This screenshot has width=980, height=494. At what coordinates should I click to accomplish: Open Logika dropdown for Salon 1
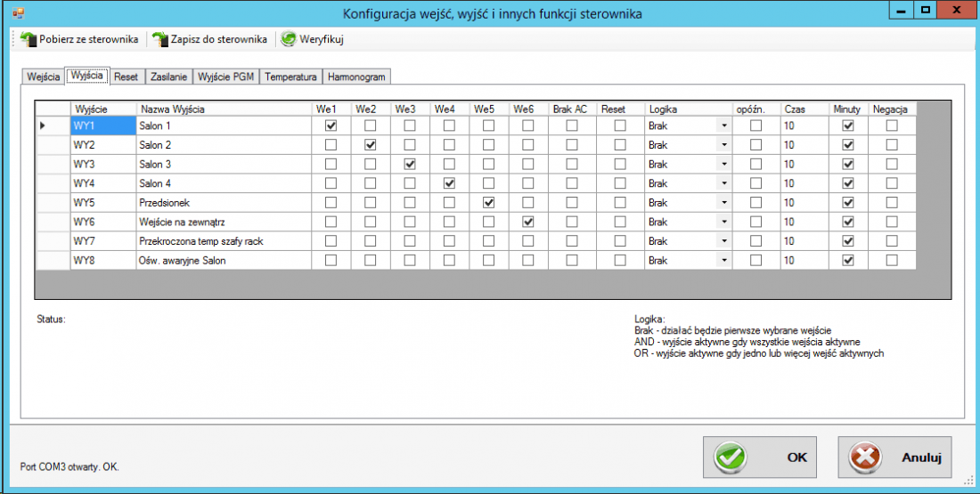(724, 126)
